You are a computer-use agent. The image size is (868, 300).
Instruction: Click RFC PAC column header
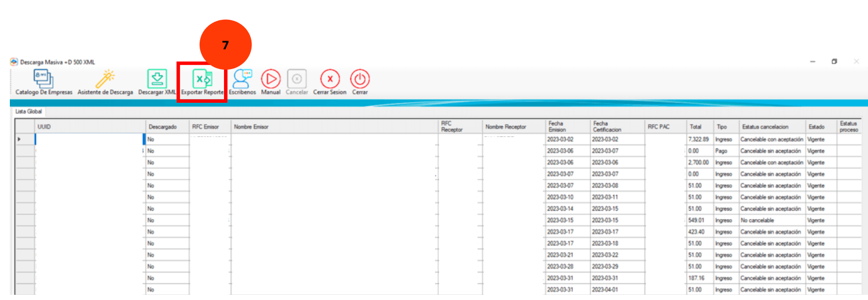666,127
